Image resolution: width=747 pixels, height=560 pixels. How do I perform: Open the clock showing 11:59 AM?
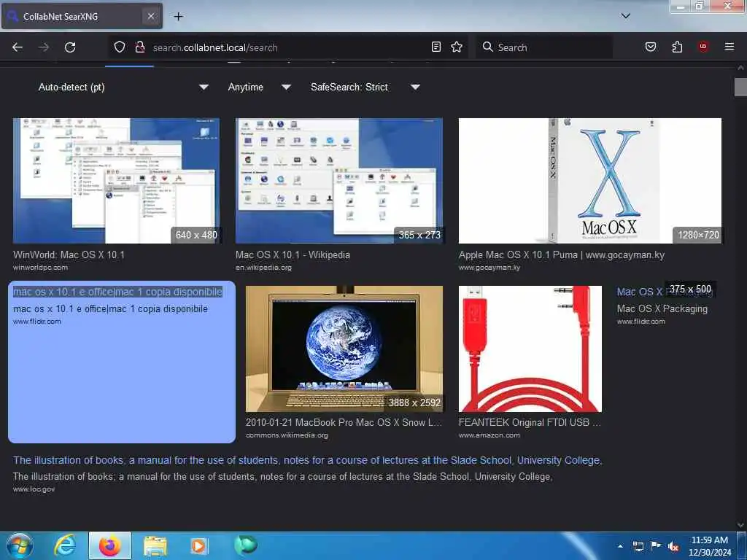tap(709, 546)
